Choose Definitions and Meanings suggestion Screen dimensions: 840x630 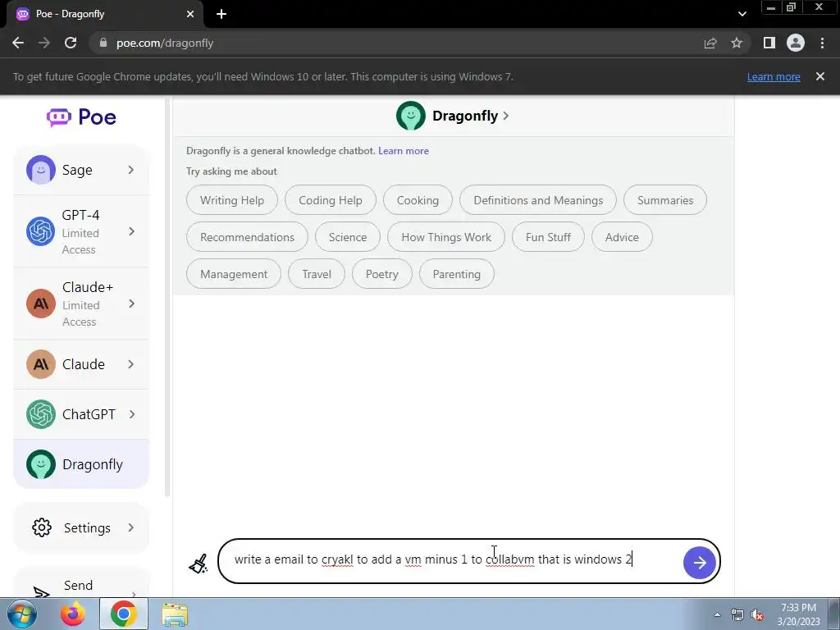click(538, 200)
